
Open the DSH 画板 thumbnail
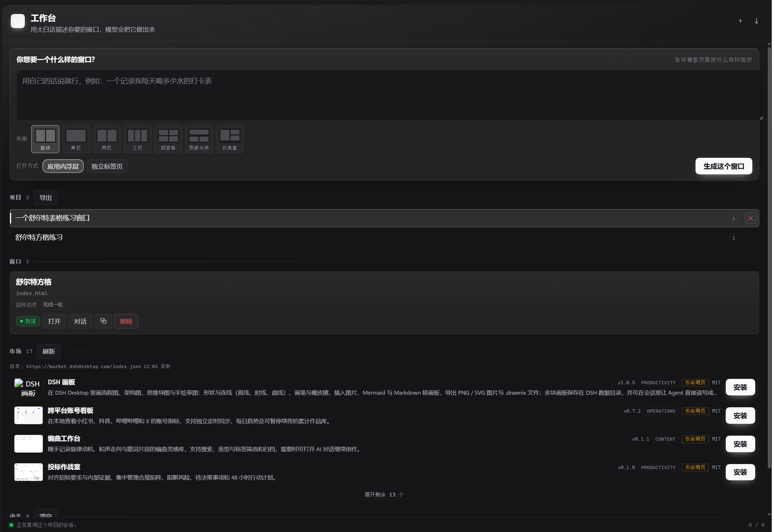[x=28, y=387]
